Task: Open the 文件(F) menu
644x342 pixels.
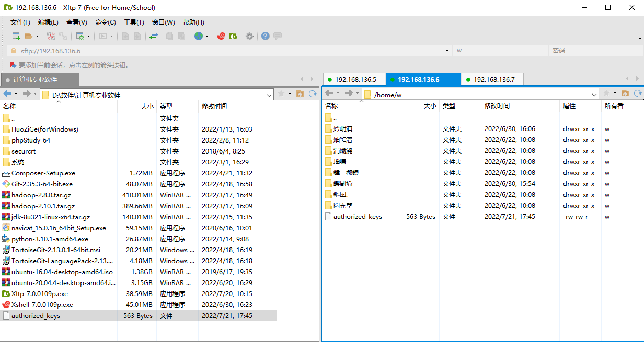Action: pos(20,22)
